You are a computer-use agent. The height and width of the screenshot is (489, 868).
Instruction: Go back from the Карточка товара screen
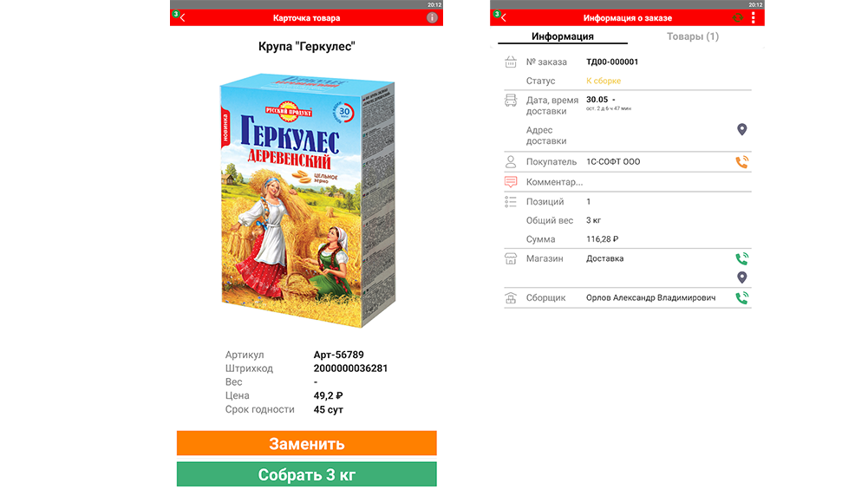(183, 17)
